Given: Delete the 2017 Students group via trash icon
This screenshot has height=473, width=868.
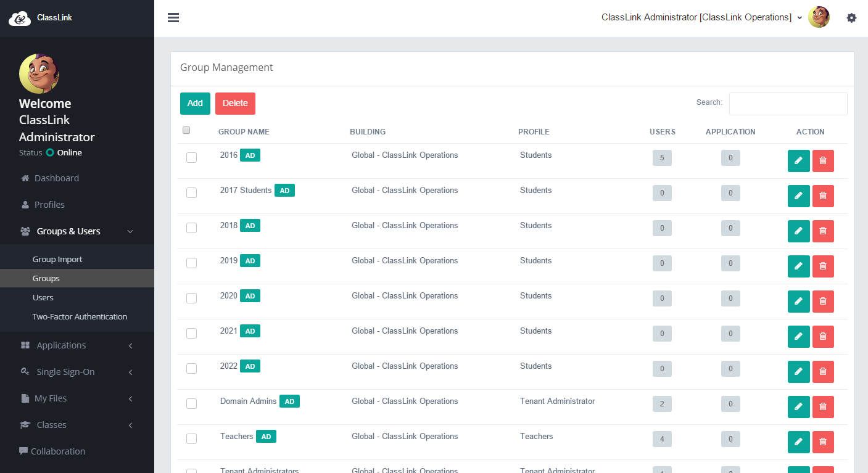Looking at the screenshot, I should click(x=823, y=196).
